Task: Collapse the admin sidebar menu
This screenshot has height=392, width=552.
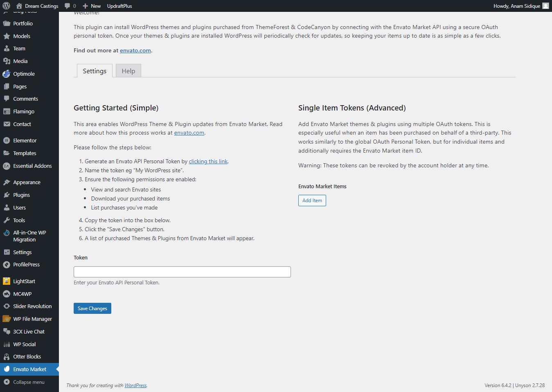Action: point(24,382)
